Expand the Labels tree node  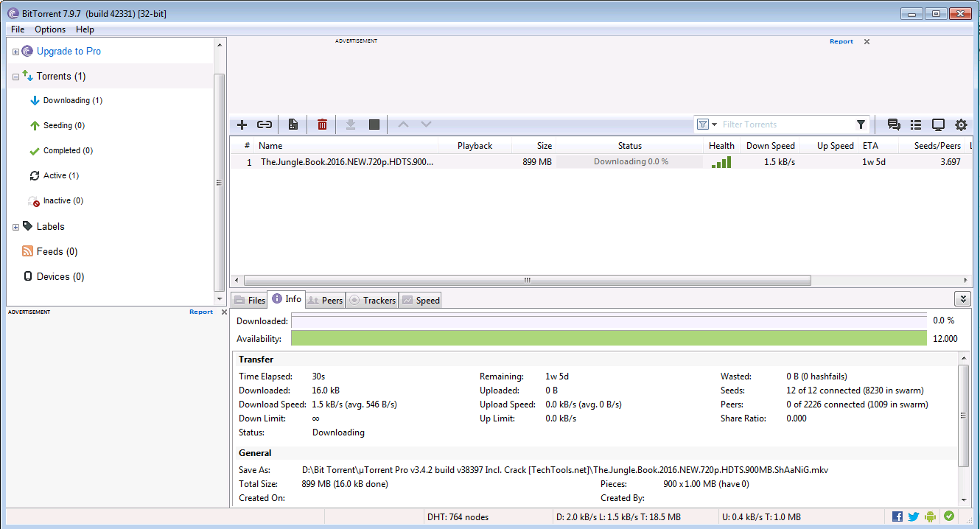[x=15, y=227]
